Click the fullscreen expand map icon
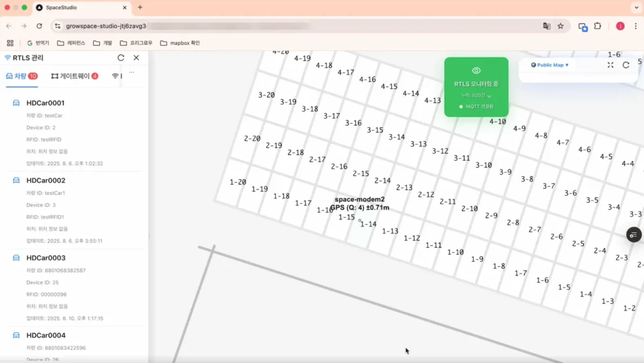644x363 pixels. (610, 65)
